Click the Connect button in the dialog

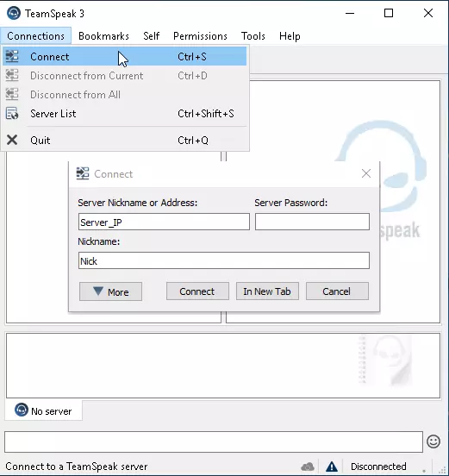[x=197, y=291]
